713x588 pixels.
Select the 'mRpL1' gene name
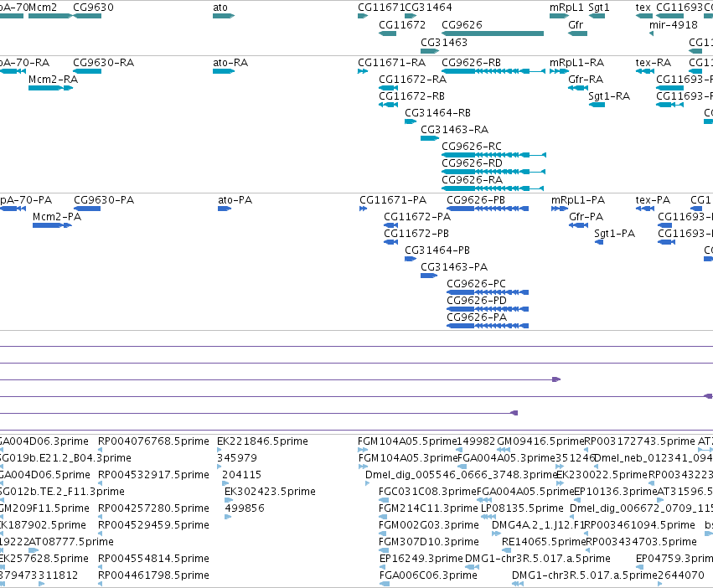click(566, 8)
